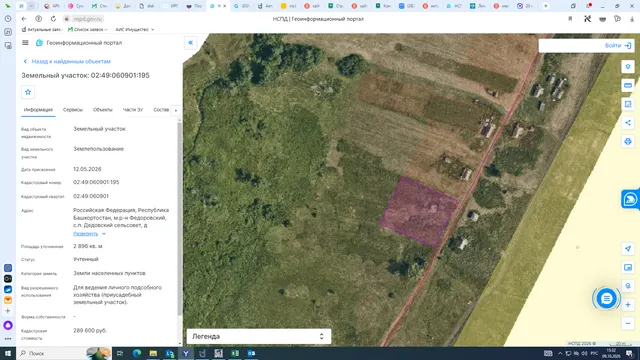Open the round chat assistant button
Screen dimensions: 640x360
click(x=606, y=299)
